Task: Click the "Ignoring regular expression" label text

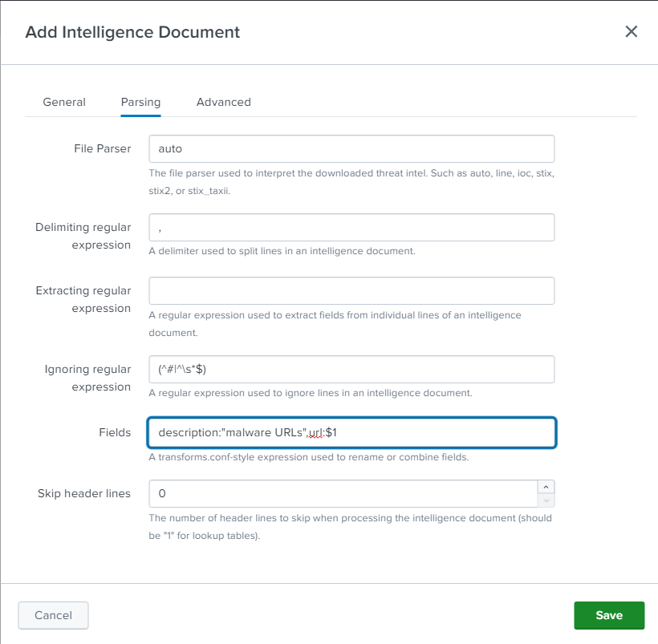Action: click(x=87, y=378)
